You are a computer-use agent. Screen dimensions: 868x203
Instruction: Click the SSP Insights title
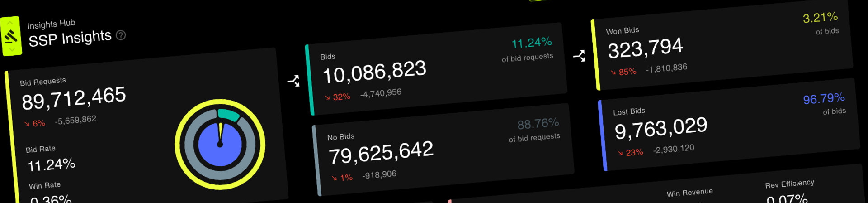70,39
